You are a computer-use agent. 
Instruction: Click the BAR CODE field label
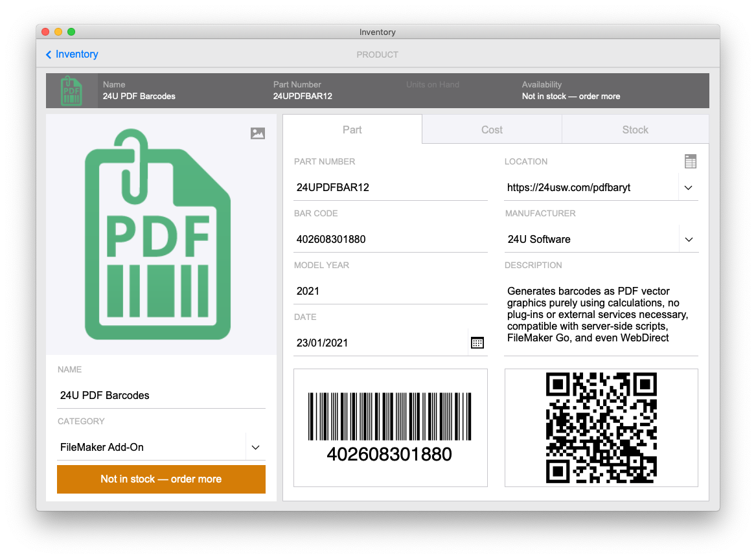point(315,214)
